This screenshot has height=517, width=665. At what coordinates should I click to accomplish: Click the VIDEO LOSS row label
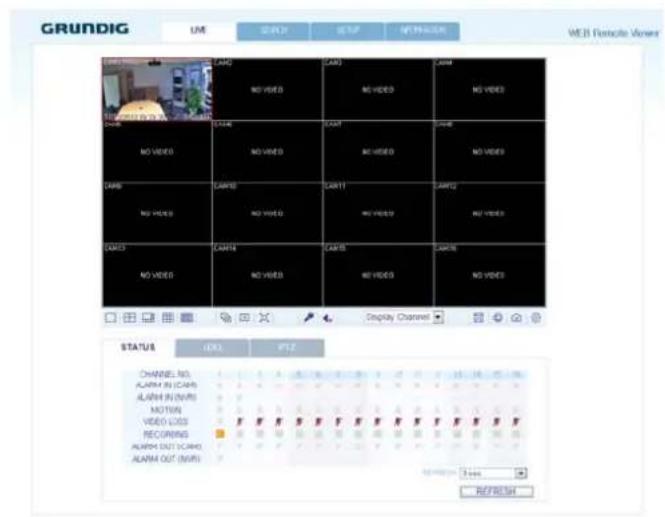click(165, 422)
